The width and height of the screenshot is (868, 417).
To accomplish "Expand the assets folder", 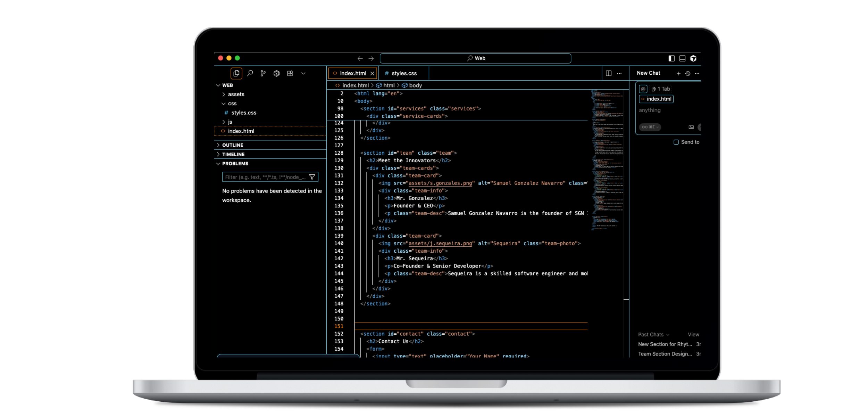I will pyautogui.click(x=236, y=94).
